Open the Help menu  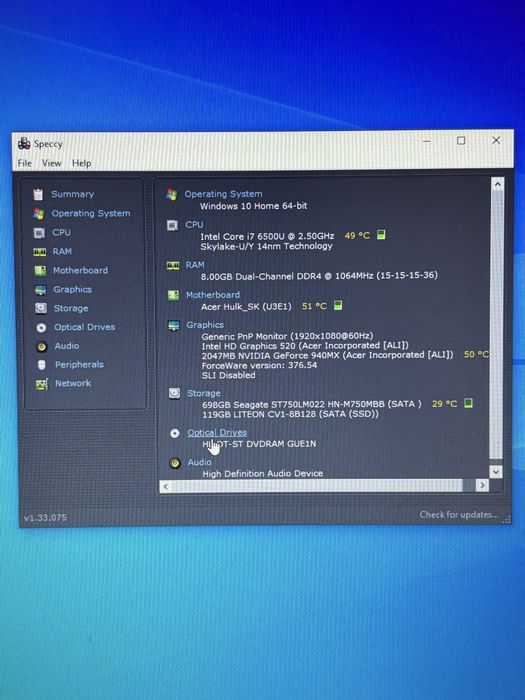(82, 163)
